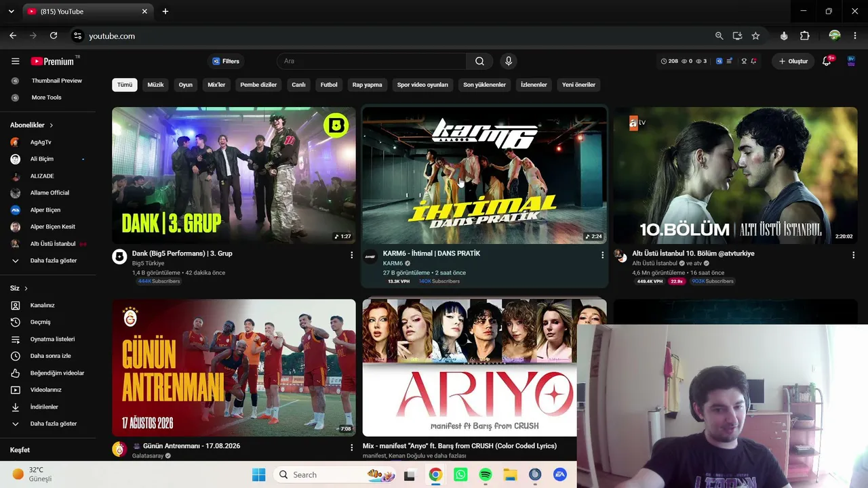Click the Oluştur create button
Screen dimensions: 868x488
click(x=793, y=61)
